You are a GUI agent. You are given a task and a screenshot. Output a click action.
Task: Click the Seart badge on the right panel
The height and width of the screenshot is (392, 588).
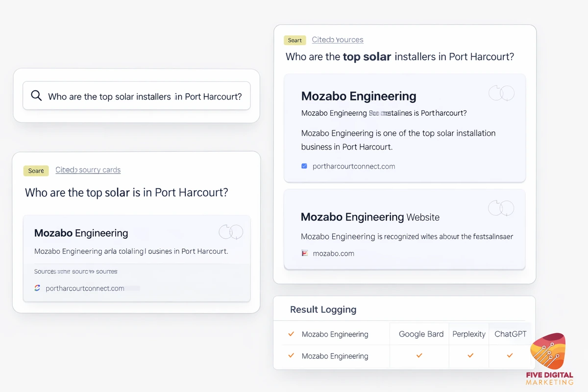tap(294, 40)
